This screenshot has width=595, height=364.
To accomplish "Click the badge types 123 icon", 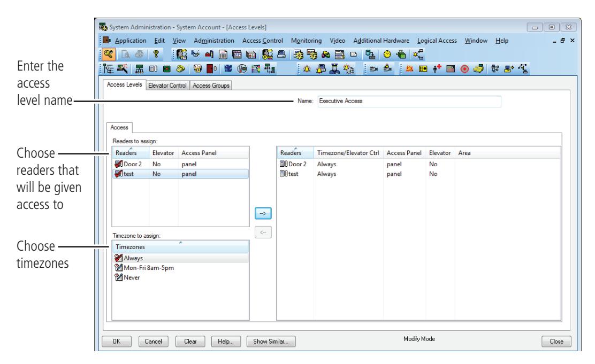I will tap(237, 54).
